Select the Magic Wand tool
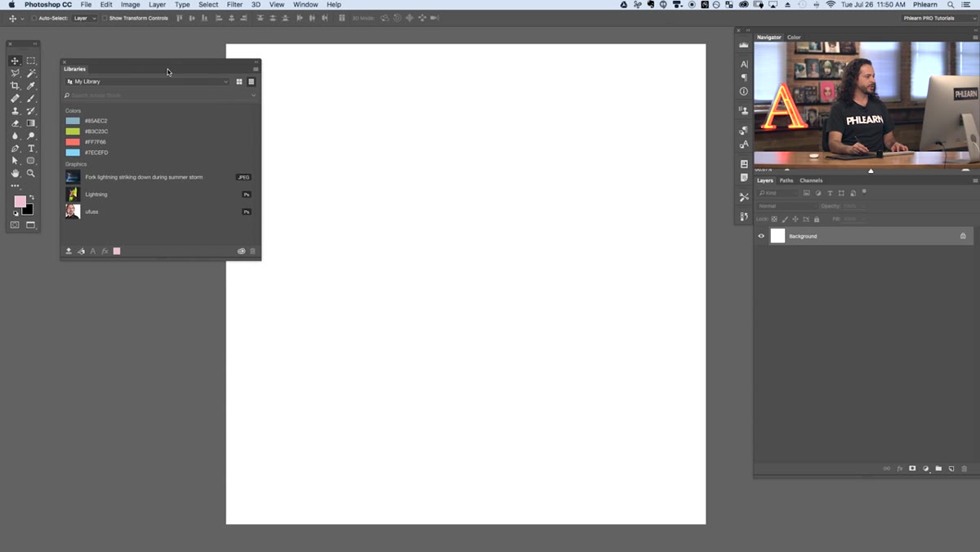 tap(31, 73)
